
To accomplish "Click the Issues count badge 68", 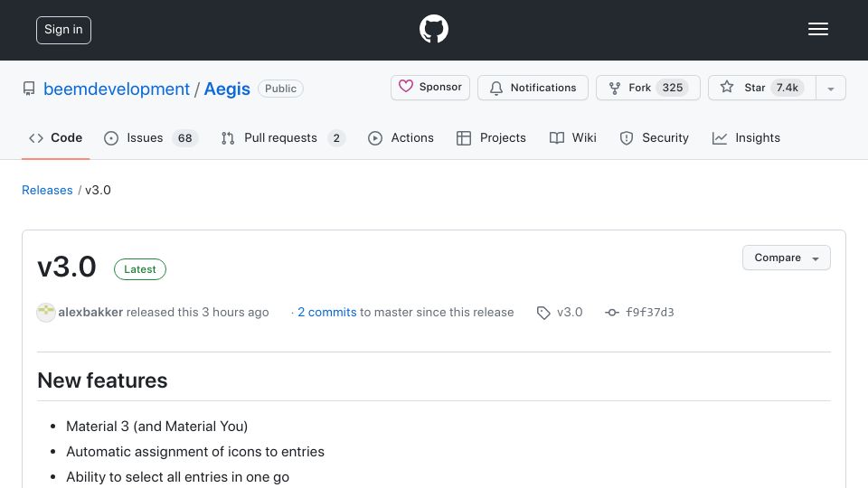I will [184, 138].
